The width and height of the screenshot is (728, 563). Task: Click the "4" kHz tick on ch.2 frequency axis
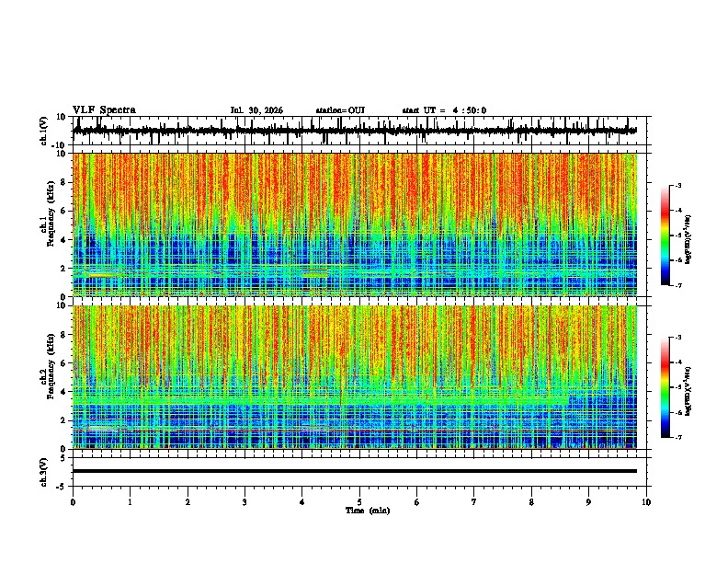click(x=63, y=392)
